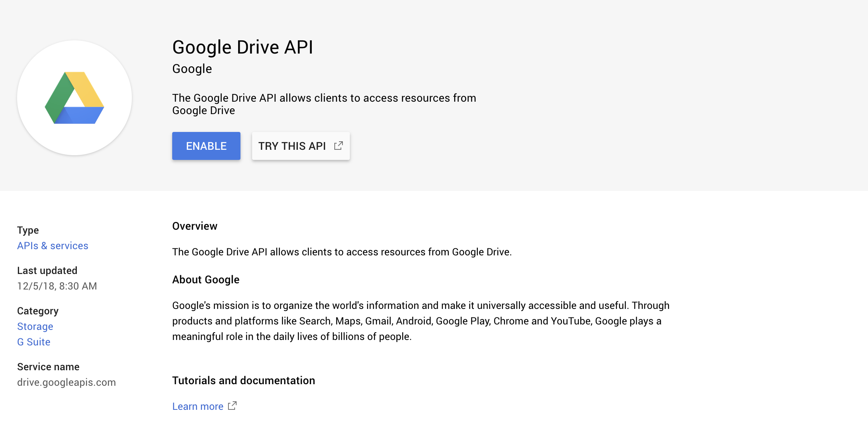Viewport: 868px width, 430px height.
Task: Select the drive.googleapis.com service name
Action: [x=66, y=382]
